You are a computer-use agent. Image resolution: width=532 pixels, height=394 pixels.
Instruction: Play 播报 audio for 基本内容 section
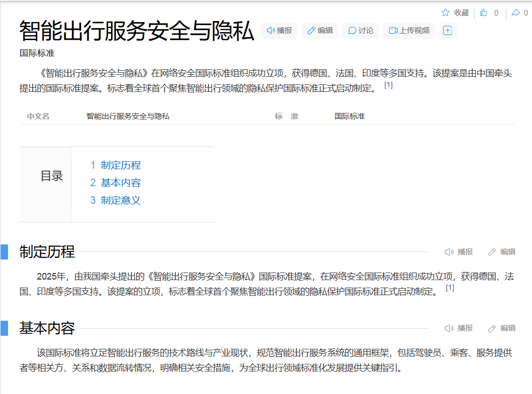(459, 328)
